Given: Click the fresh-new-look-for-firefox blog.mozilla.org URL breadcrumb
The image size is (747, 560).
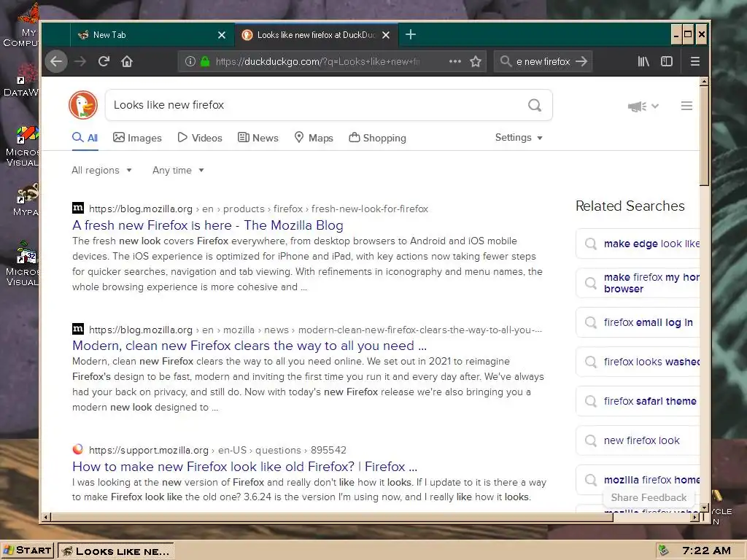Looking at the screenshot, I should pyautogui.click(x=259, y=209).
